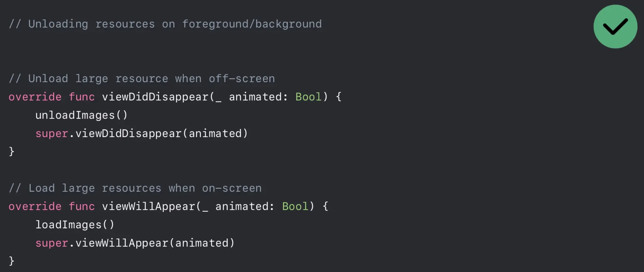Click the second 'override' keyword
The width and height of the screenshot is (644, 272).
point(35,207)
